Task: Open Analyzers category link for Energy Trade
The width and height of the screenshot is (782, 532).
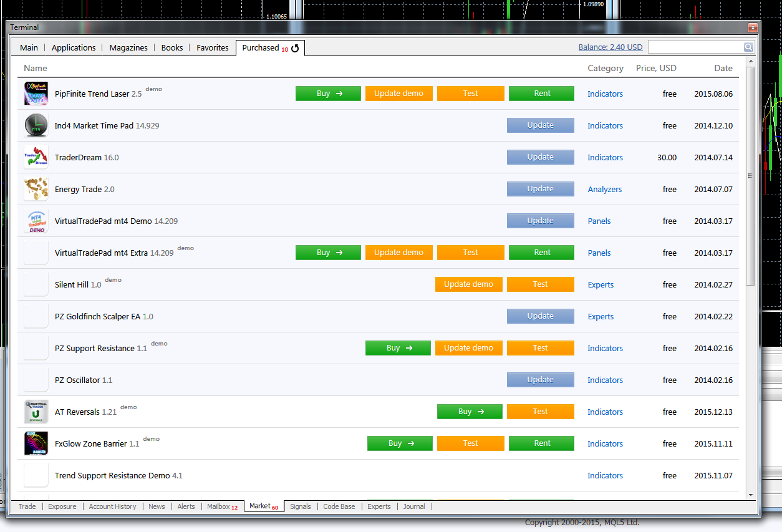Action: pyautogui.click(x=605, y=190)
